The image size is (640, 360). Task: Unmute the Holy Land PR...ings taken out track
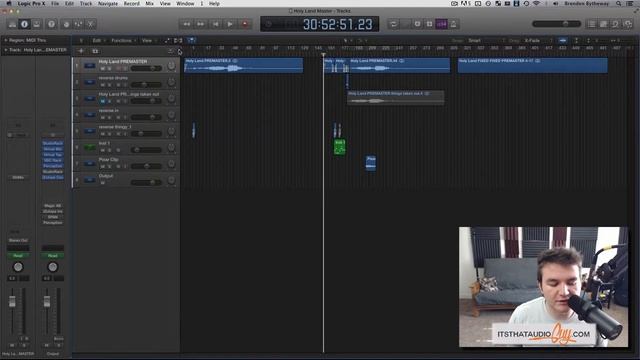[x=102, y=101]
